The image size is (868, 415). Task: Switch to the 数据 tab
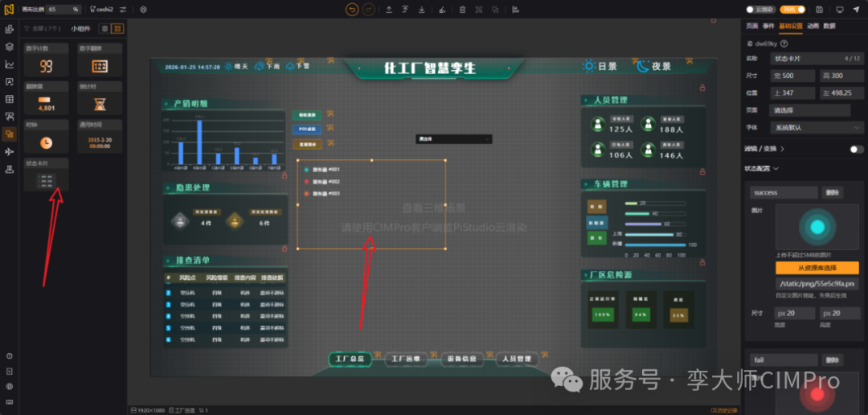(x=829, y=26)
